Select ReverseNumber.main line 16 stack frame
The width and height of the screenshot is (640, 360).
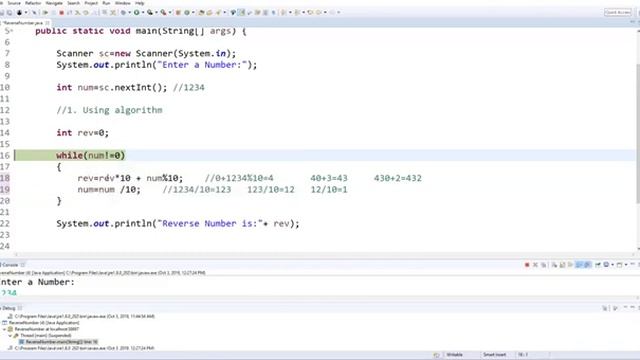click(x=59, y=342)
